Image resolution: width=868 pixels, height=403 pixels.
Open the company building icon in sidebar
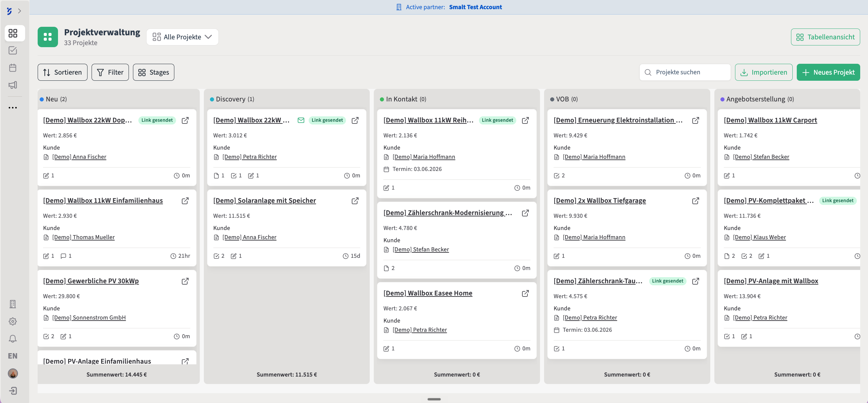tap(13, 304)
